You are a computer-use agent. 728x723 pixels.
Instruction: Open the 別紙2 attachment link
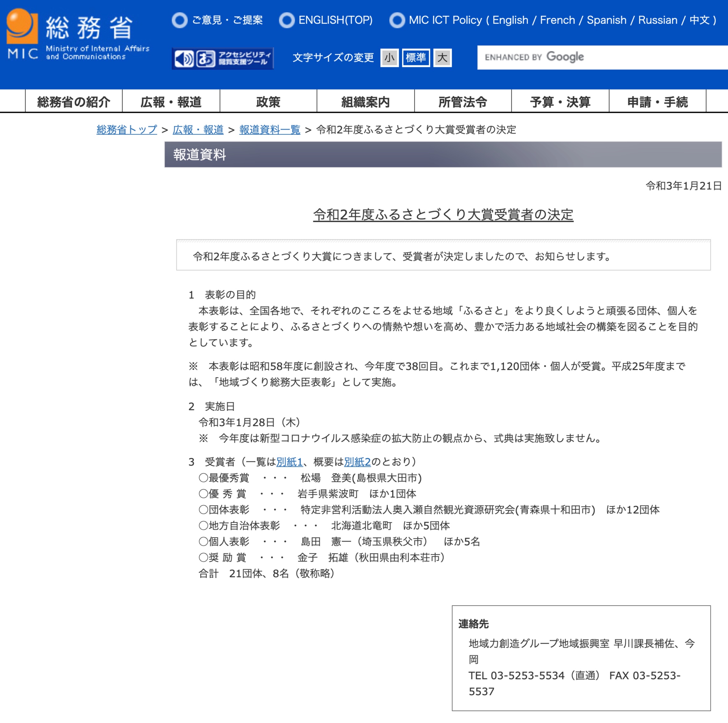[357, 462]
